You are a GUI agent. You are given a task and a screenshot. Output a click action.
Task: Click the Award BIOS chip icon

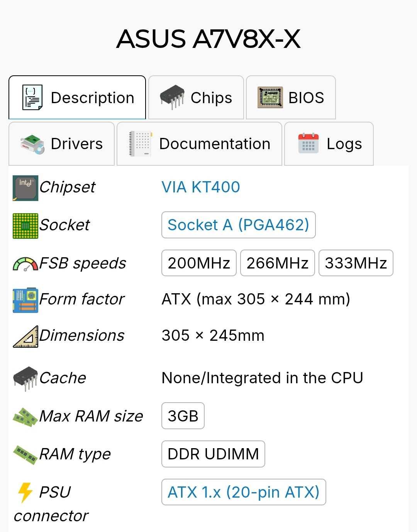point(270,97)
